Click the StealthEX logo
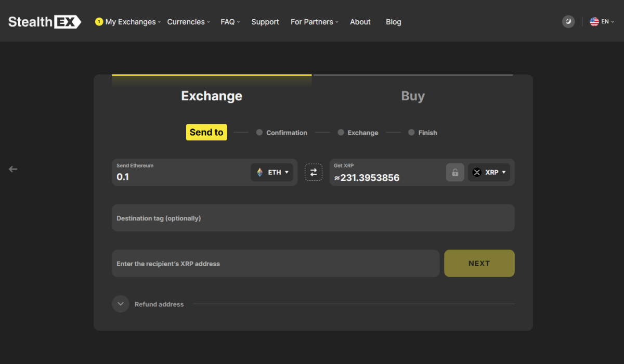 [x=45, y=22]
